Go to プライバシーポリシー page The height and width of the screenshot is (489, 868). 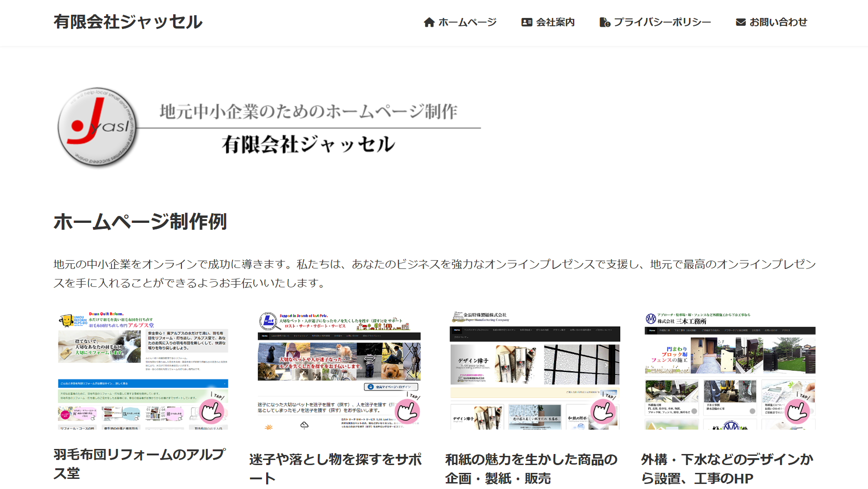click(x=662, y=22)
